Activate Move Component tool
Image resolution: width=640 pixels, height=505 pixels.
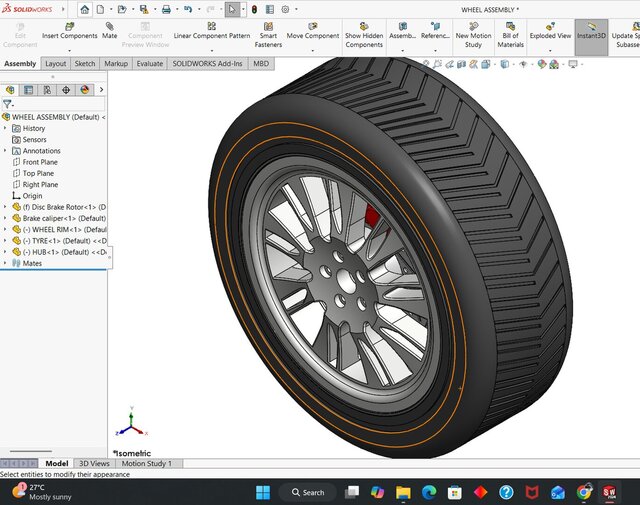[313, 31]
